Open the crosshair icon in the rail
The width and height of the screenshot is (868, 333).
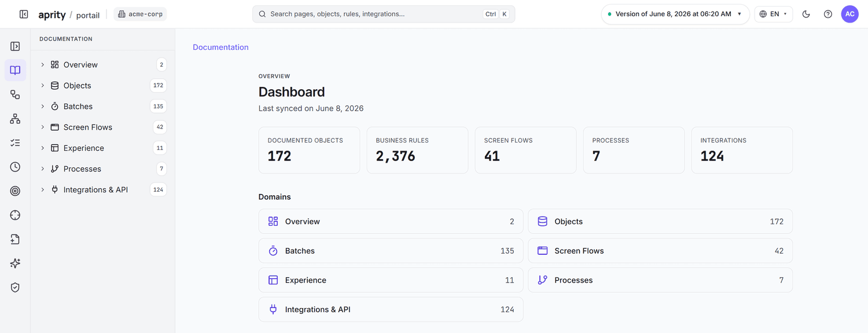[15, 215]
